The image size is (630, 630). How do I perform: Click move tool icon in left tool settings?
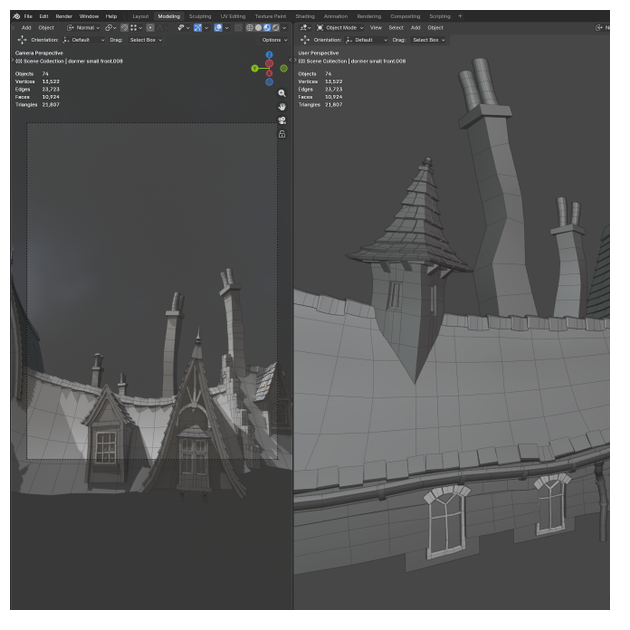22,40
